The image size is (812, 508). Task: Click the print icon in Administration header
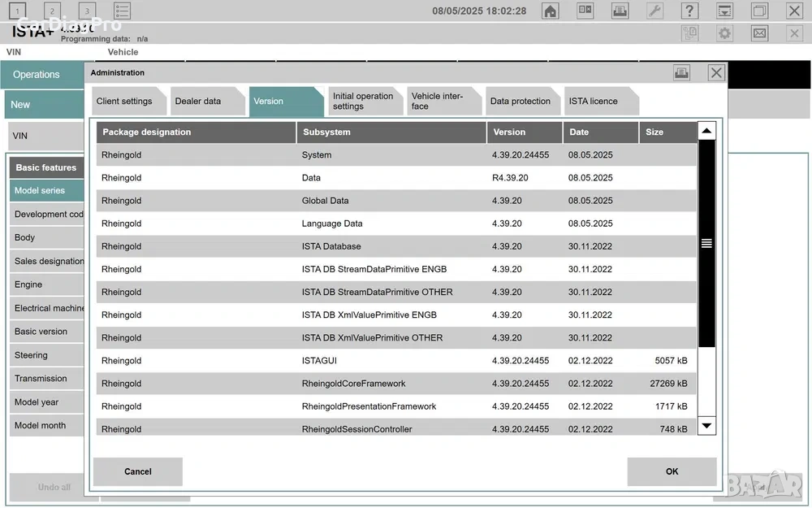681,73
